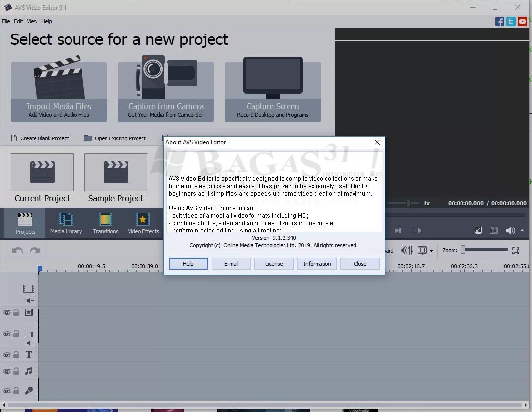532x412 pixels.
Task: Click the Undo arrow icon
Action: [17, 250]
